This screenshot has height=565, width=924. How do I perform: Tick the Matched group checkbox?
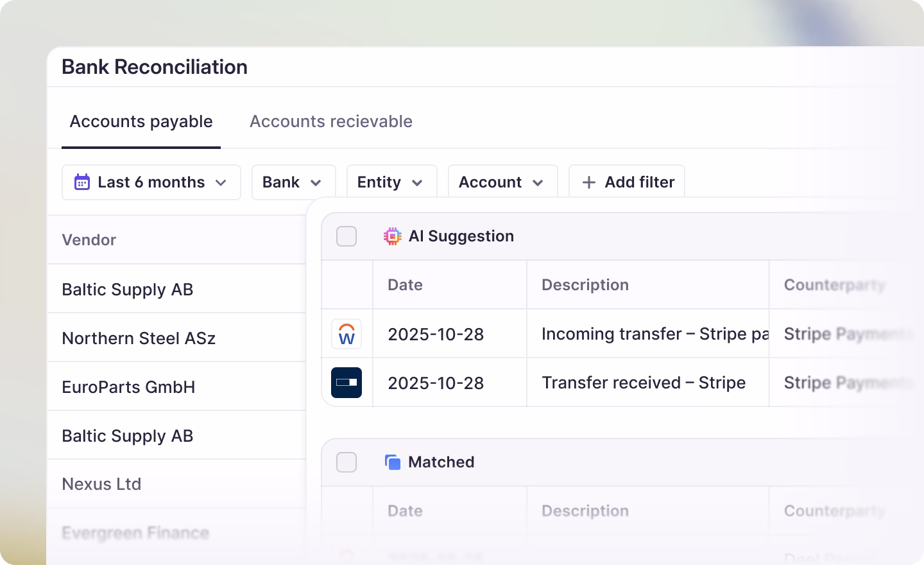click(x=346, y=462)
